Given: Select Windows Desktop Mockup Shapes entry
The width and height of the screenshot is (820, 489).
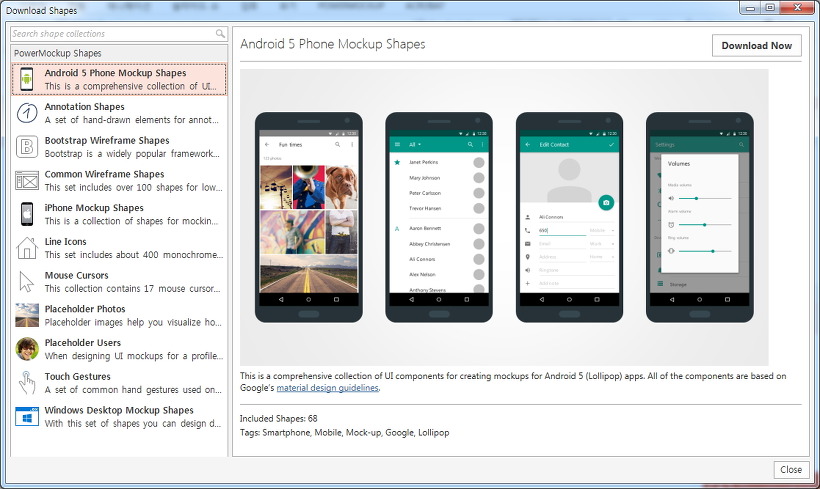Looking at the screenshot, I should (x=119, y=417).
